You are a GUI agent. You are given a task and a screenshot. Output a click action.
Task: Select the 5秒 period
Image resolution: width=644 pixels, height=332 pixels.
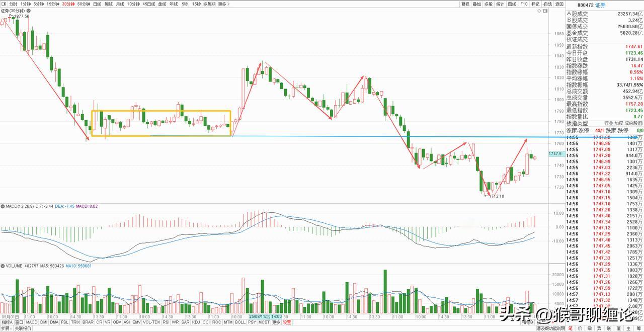[185, 4]
